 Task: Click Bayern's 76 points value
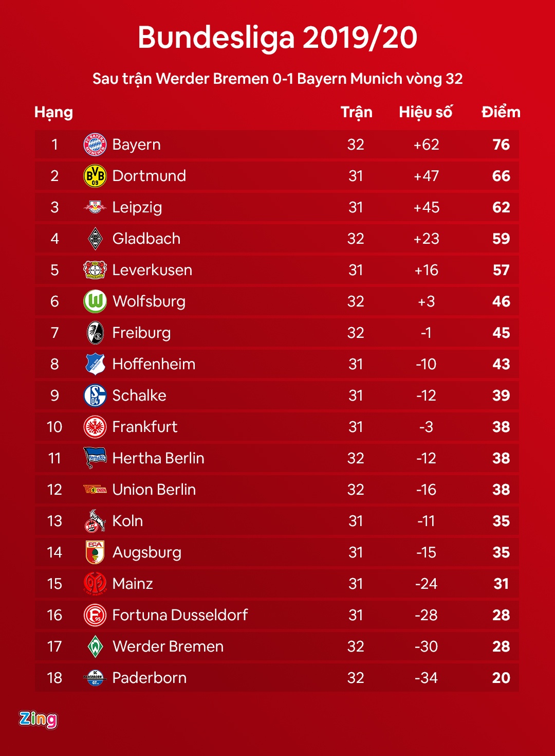(501, 145)
